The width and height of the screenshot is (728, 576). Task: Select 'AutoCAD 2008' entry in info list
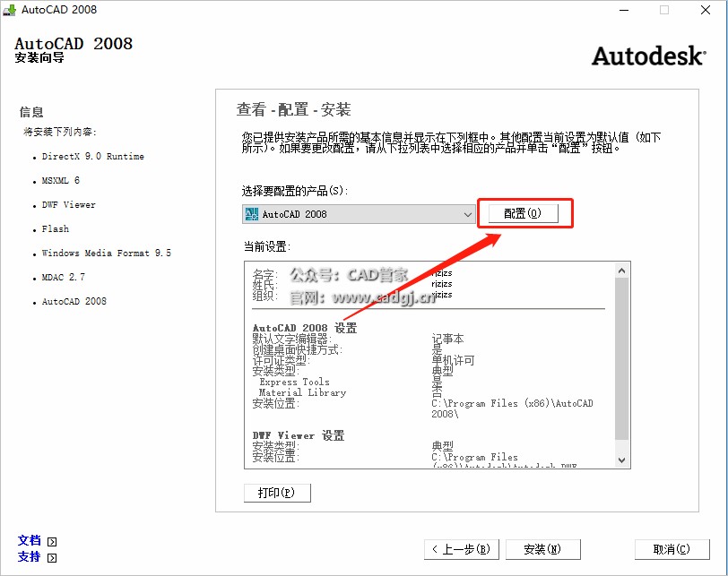(x=74, y=301)
